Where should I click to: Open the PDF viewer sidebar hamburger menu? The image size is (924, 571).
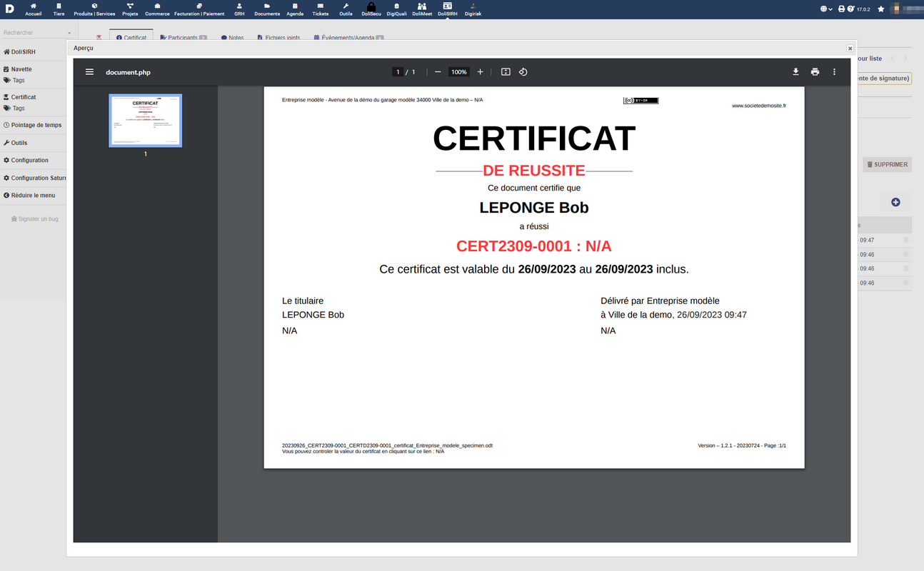tap(89, 72)
